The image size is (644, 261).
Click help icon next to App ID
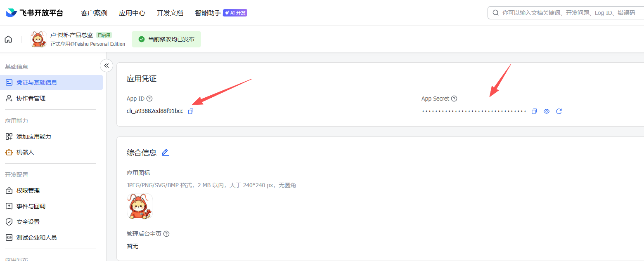(x=149, y=99)
